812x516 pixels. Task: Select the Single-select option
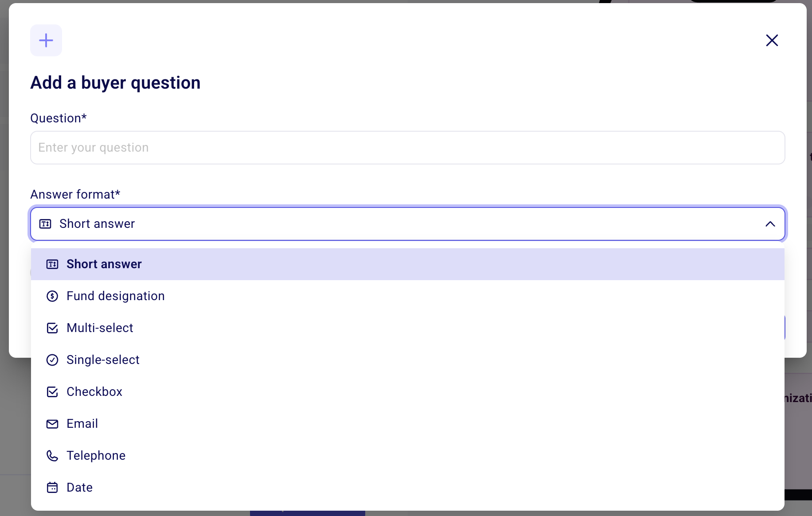click(x=408, y=360)
